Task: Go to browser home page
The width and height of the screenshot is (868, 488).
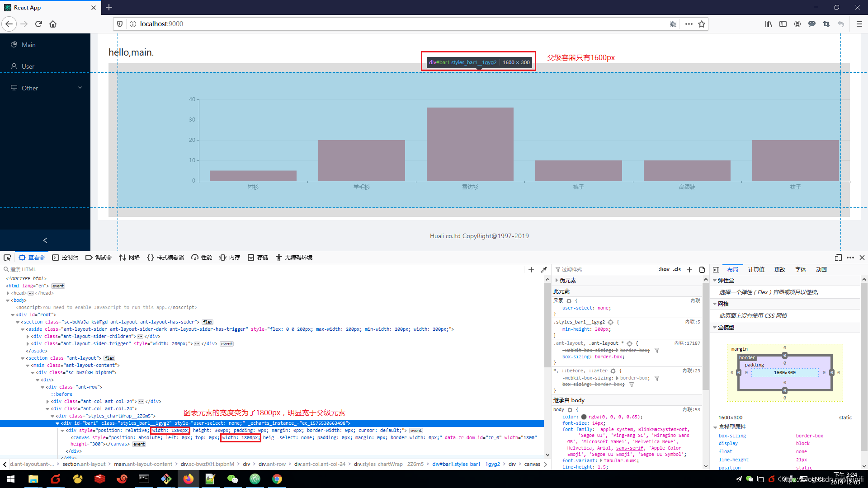Action: coord(53,24)
